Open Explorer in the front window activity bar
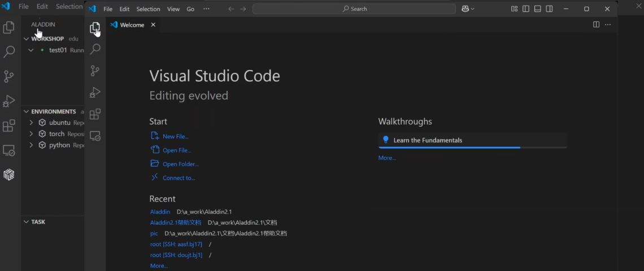The height and width of the screenshot is (271, 644). point(95,28)
